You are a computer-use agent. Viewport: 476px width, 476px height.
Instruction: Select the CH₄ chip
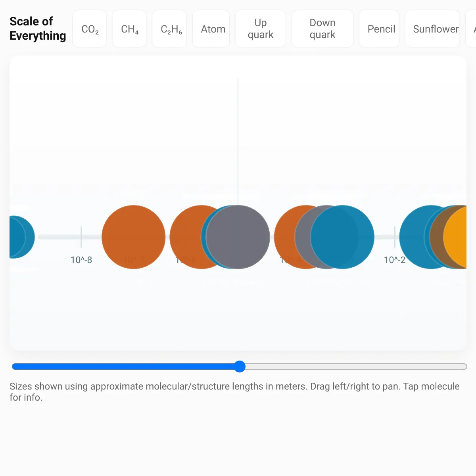[130, 29]
